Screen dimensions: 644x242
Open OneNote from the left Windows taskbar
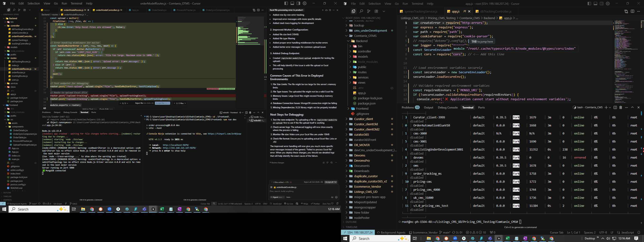(179, 209)
